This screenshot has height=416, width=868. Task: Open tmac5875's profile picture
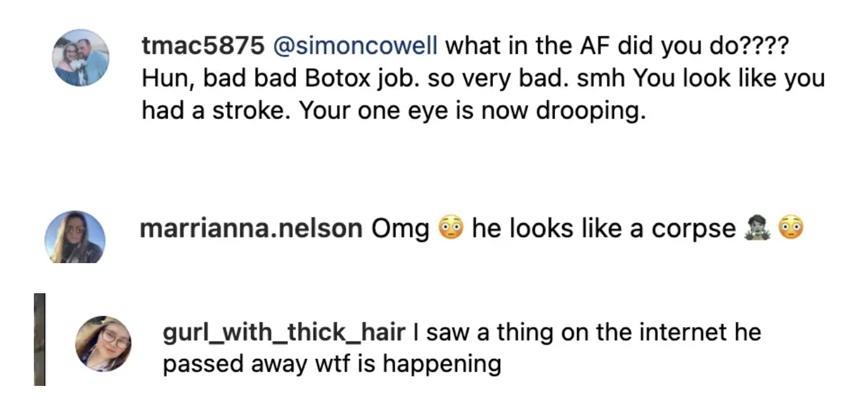click(80, 58)
